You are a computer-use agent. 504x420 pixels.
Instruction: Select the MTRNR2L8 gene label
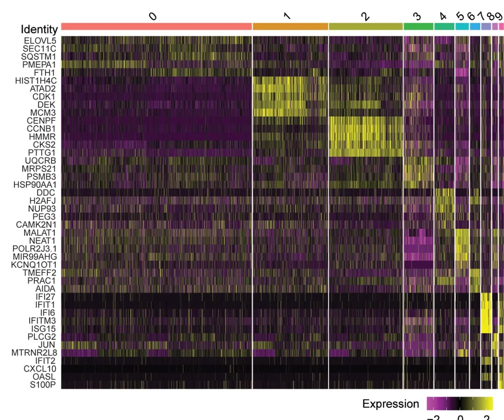pyautogui.click(x=34, y=353)
